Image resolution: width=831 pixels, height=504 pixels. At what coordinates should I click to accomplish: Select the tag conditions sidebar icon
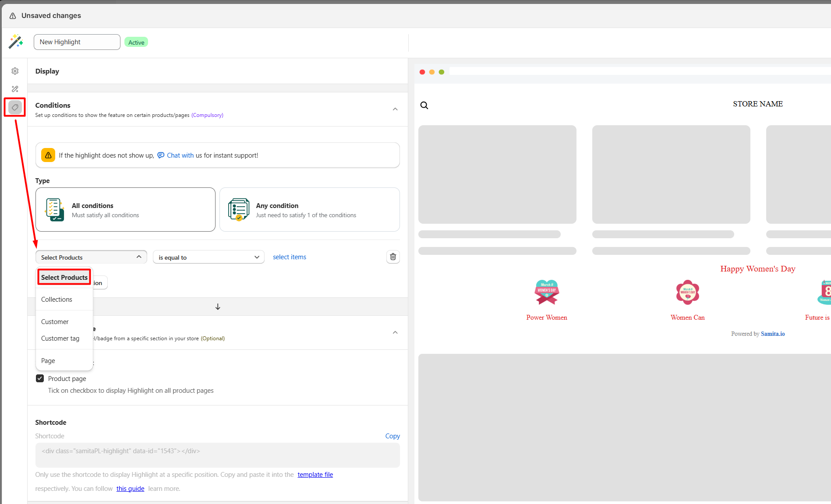coord(15,107)
